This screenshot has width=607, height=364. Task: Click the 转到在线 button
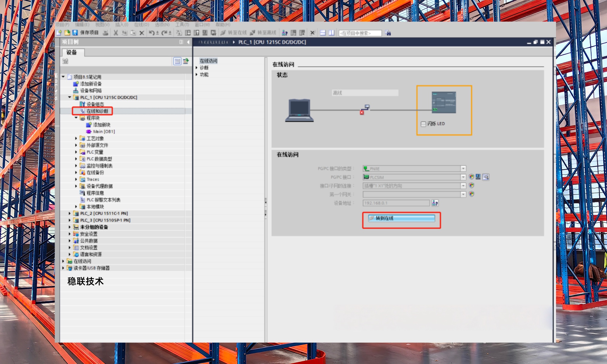click(x=402, y=218)
